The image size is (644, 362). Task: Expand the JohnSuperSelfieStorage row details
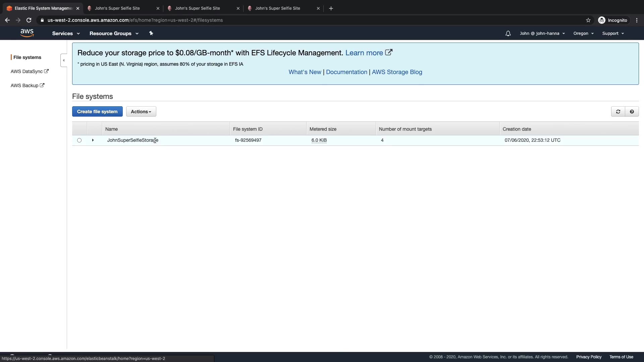click(93, 140)
